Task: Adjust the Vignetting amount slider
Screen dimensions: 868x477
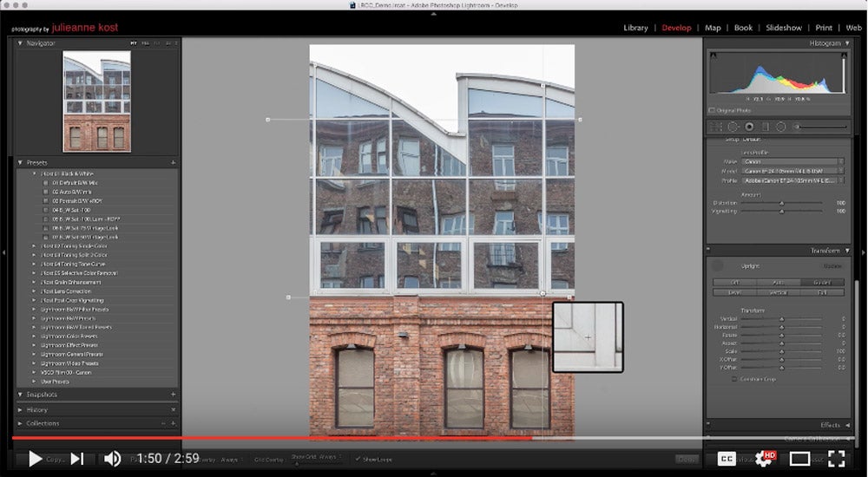Action: click(782, 212)
